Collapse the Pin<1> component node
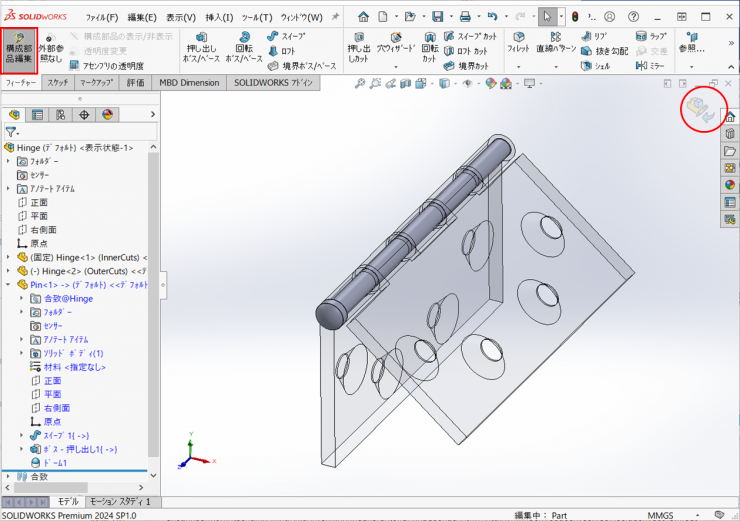740x521 pixels. (9, 284)
